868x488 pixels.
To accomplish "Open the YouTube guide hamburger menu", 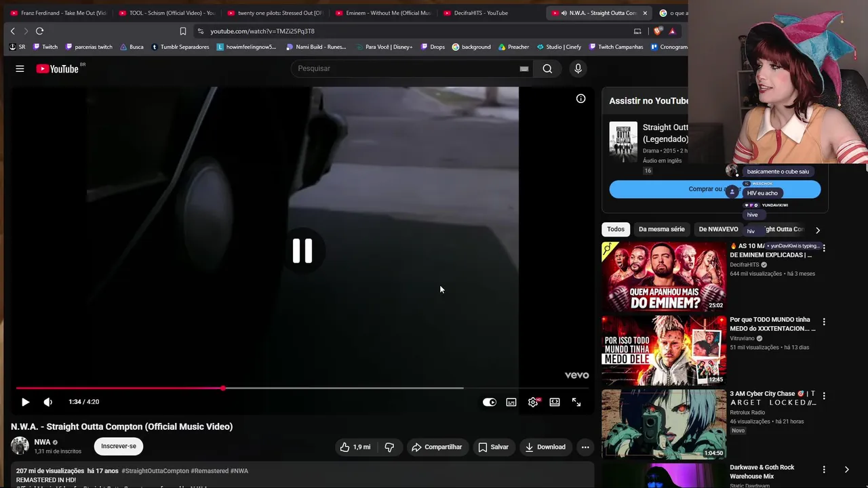I will [20, 68].
